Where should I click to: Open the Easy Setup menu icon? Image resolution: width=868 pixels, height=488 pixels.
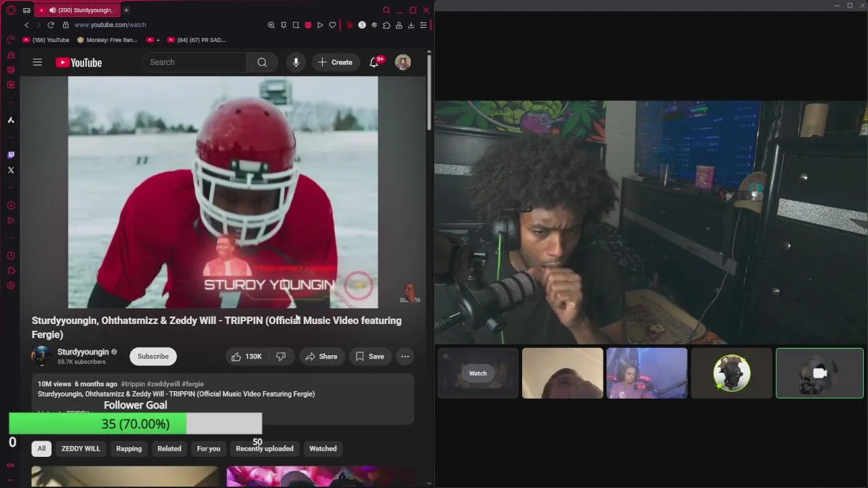423,25
